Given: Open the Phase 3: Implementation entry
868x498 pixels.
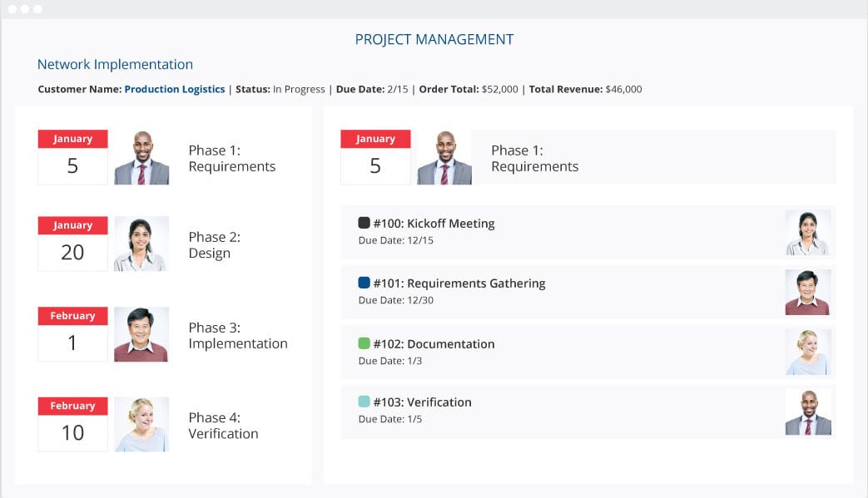Looking at the screenshot, I should [x=238, y=336].
